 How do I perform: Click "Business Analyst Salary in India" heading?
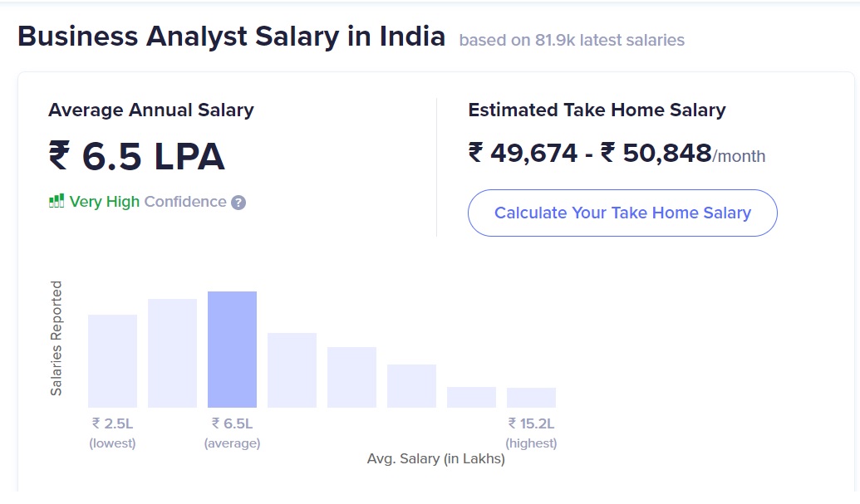pos(231,37)
